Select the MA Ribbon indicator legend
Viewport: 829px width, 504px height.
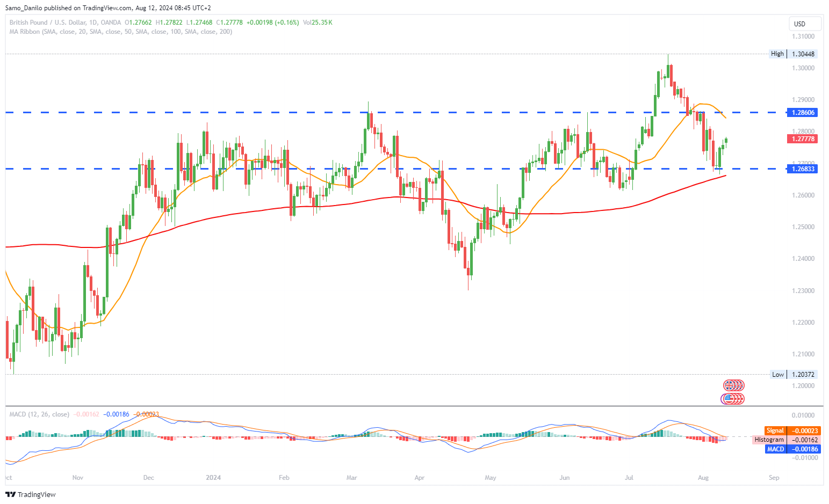121,32
